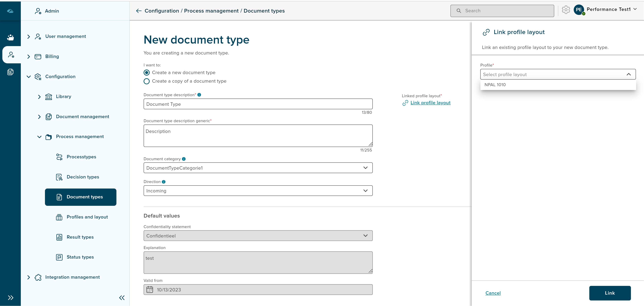Screen dimensions: 644x306
Task: Select the Result types icon
Action: [59, 237]
